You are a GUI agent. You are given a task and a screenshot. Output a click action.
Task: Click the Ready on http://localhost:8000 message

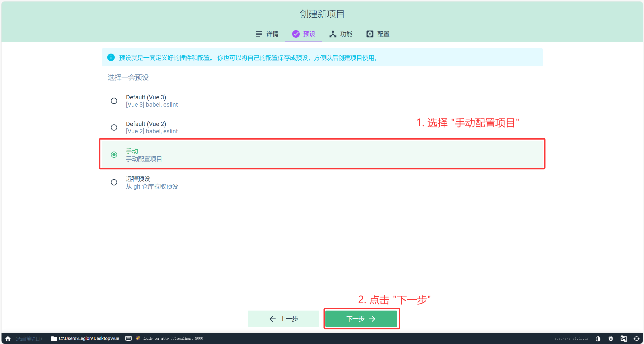point(173,338)
